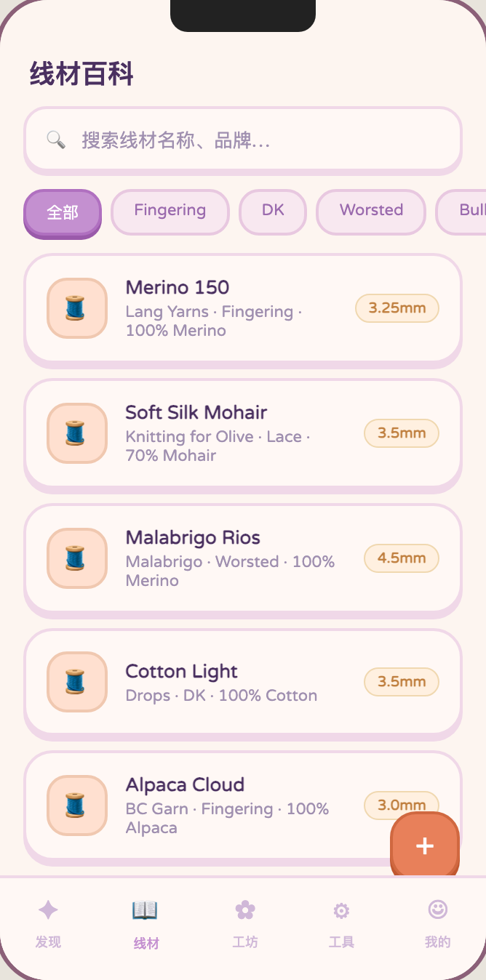Switch to the 我的 profile tab

(x=437, y=923)
